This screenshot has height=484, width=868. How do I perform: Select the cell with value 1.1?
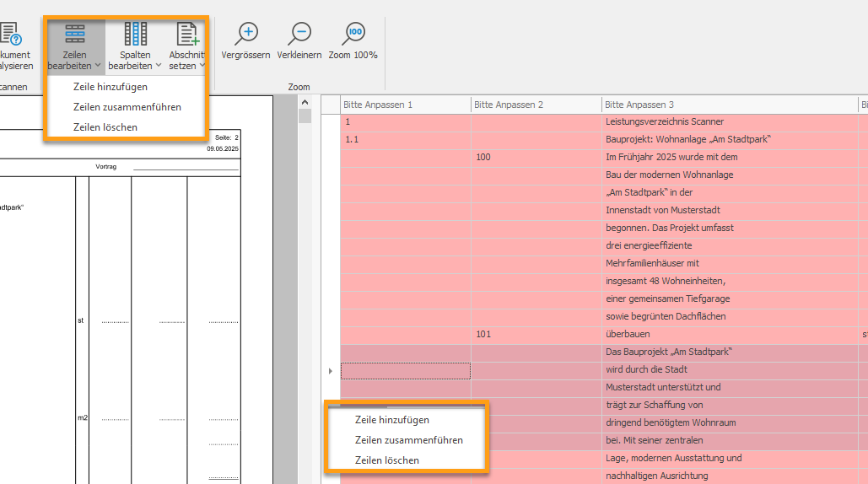[x=406, y=139]
